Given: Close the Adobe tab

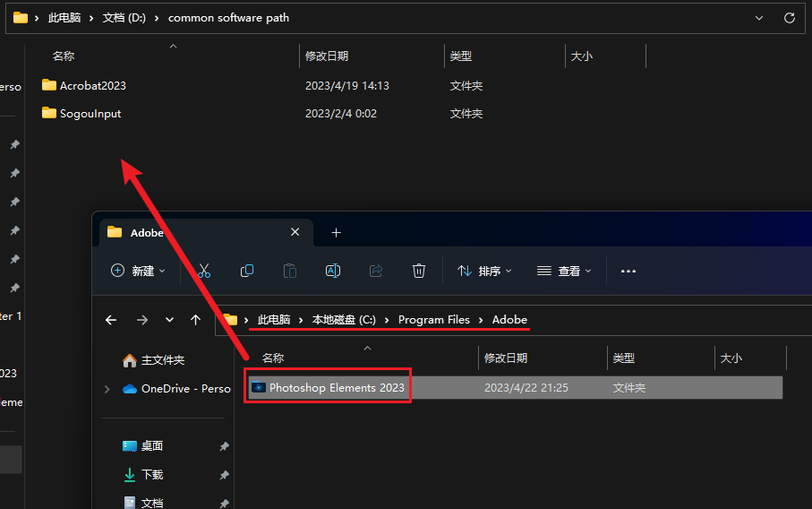Looking at the screenshot, I should click(x=295, y=232).
